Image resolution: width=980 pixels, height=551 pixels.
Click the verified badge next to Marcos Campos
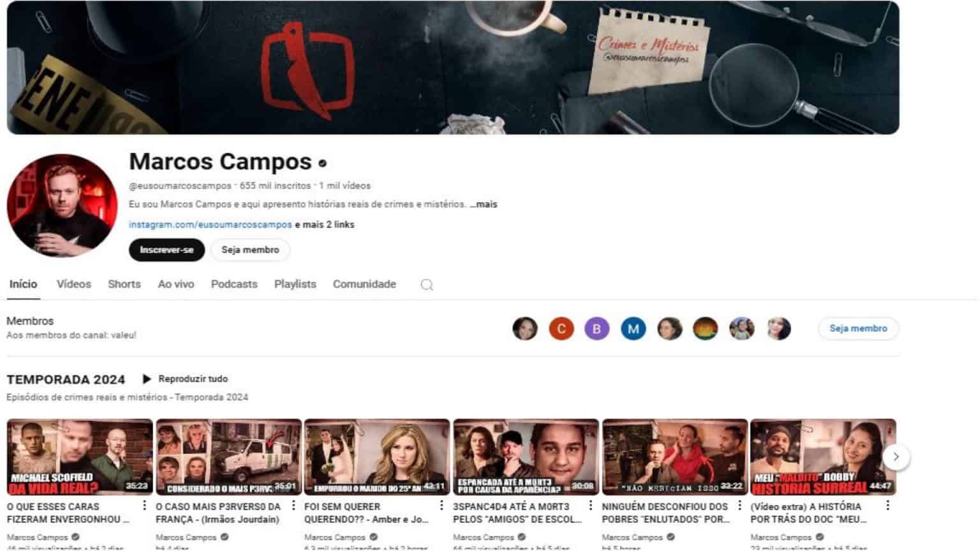coord(322,164)
